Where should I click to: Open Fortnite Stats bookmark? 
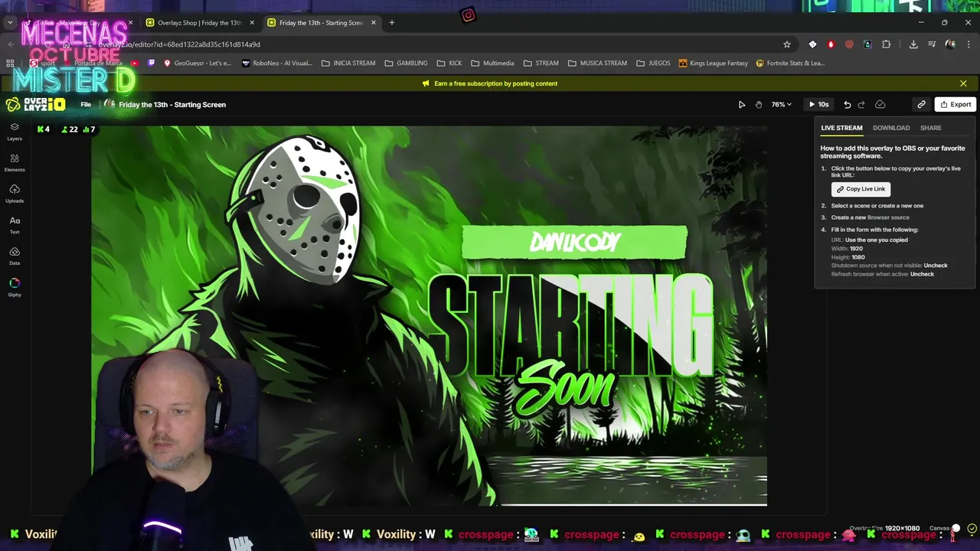[790, 64]
